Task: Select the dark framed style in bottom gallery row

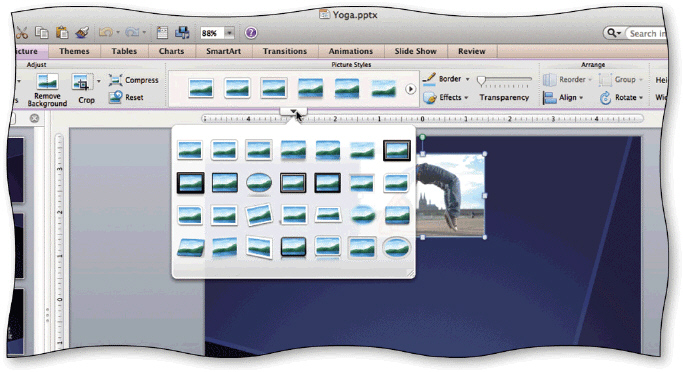Action: tap(293, 247)
